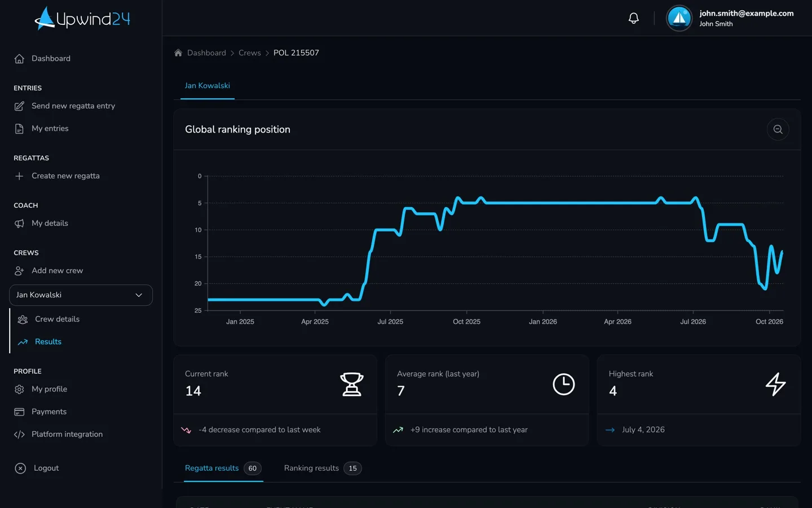Click the POL 215507 breadcrumb text
The image size is (812, 508).
pyautogui.click(x=296, y=53)
